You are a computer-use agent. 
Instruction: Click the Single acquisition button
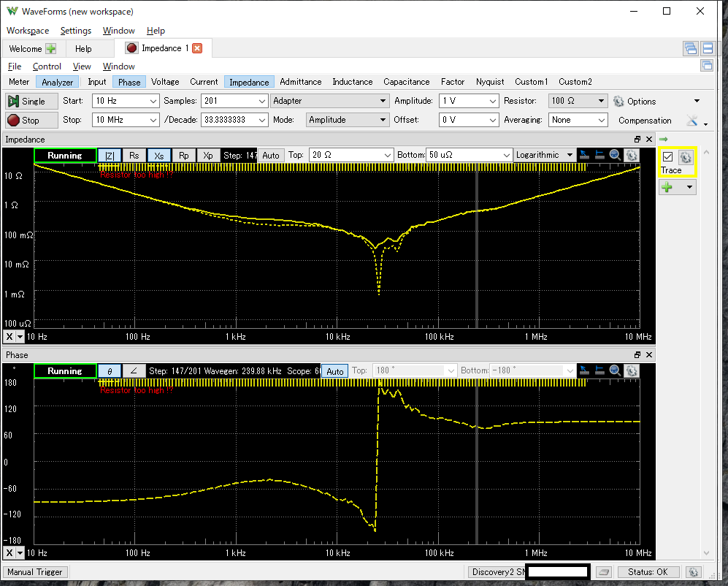[x=31, y=102]
